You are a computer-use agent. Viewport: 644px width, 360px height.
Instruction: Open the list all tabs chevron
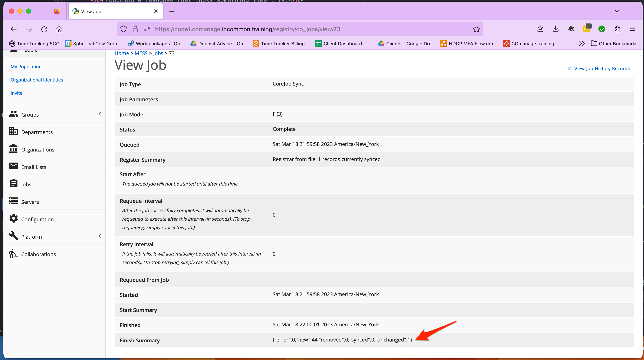(617, 11)
